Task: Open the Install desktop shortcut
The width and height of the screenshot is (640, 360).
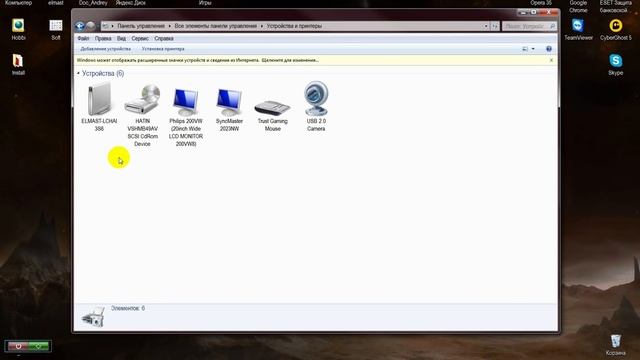Action: pos(18,64)
